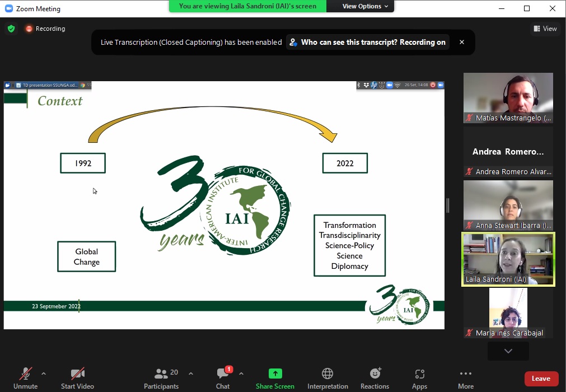Click Who can see this transcript link
The image size is (566, 392).
coord(368,42)
